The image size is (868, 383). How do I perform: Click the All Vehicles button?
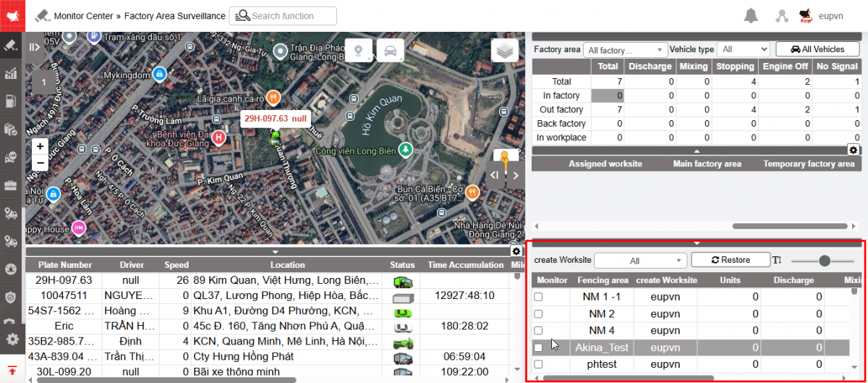817,49
